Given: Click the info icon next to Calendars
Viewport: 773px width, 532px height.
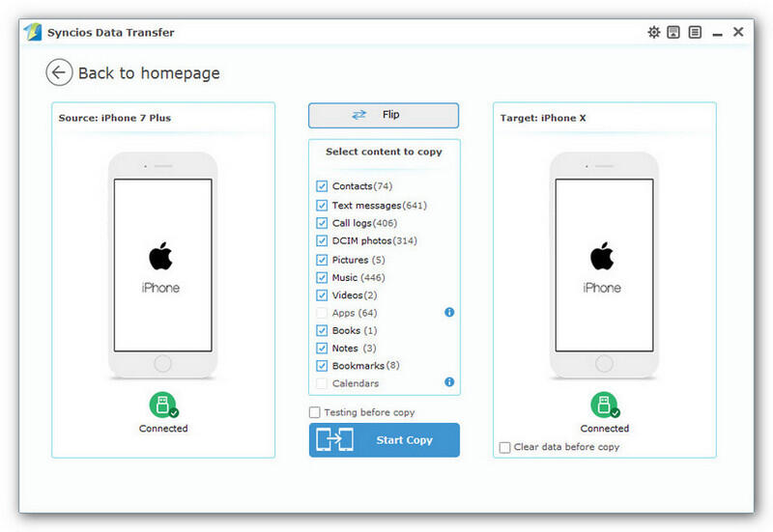Looking at the screenshot, I should (x=449, y=382).
